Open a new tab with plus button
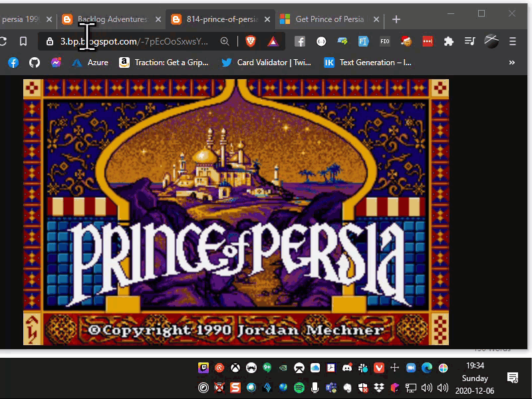Image resolution: width=532 pixels, height=399 pixels. pyautogui.click(x=396, y=19)
